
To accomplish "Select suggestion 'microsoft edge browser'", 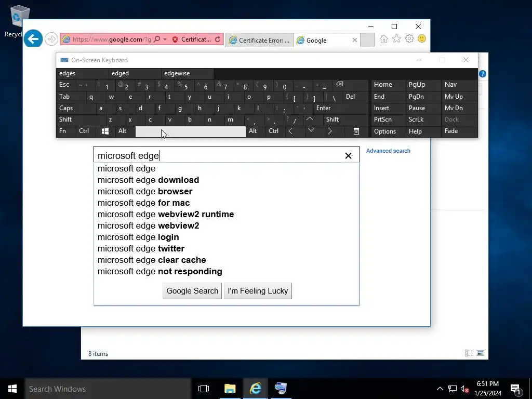I will (227, 191).
